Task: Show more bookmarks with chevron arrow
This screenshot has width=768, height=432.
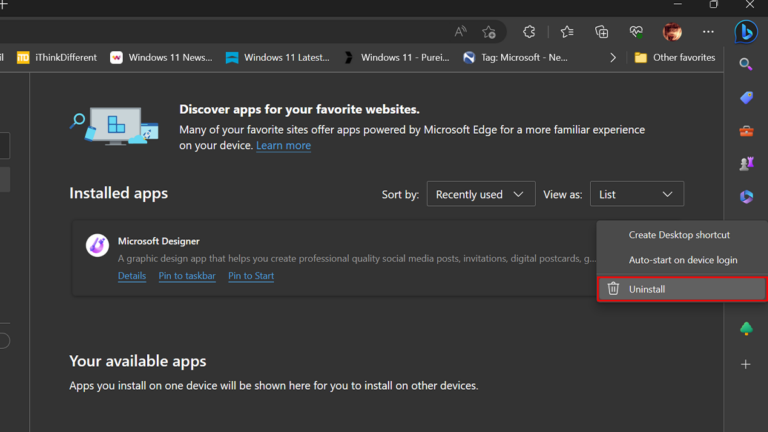Action: point(613,58)
